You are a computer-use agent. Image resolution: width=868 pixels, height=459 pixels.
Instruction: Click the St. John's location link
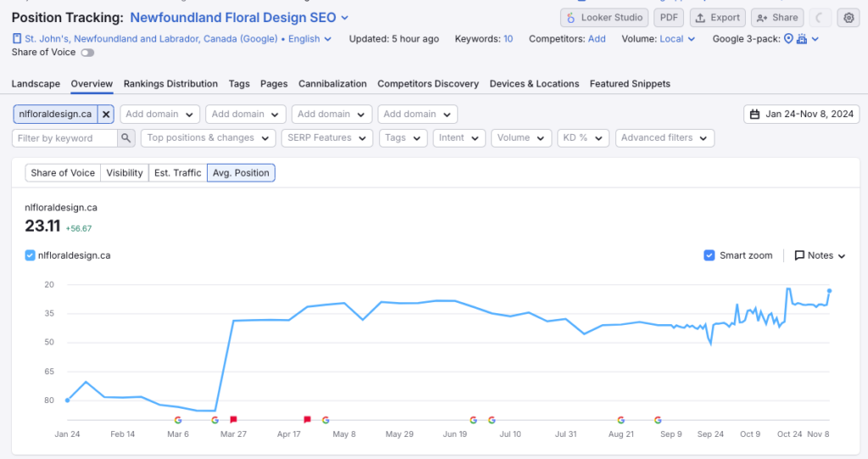pyautogui.click(x=151, y=39)
